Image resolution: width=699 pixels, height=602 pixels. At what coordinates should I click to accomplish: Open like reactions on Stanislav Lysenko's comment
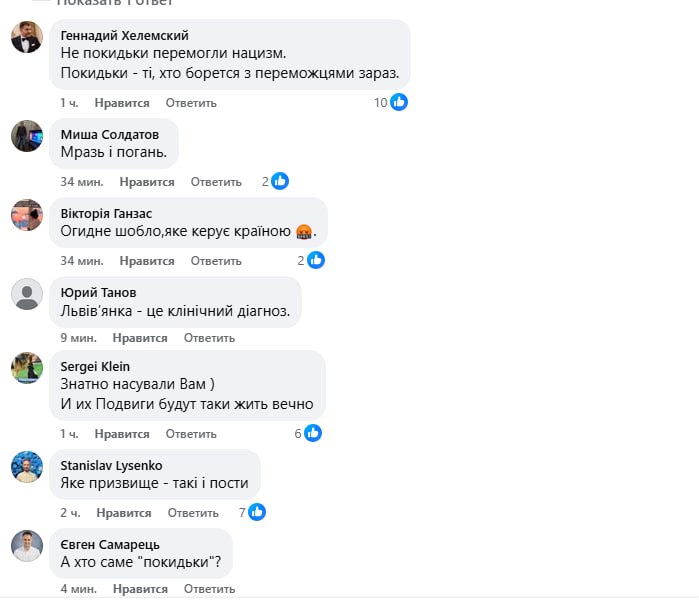click(252, 512)
